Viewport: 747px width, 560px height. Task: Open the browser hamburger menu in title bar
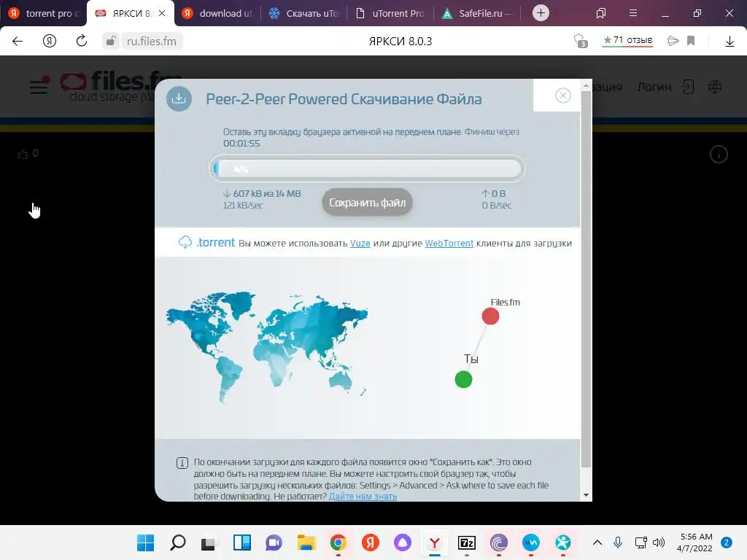click(633, 13)
